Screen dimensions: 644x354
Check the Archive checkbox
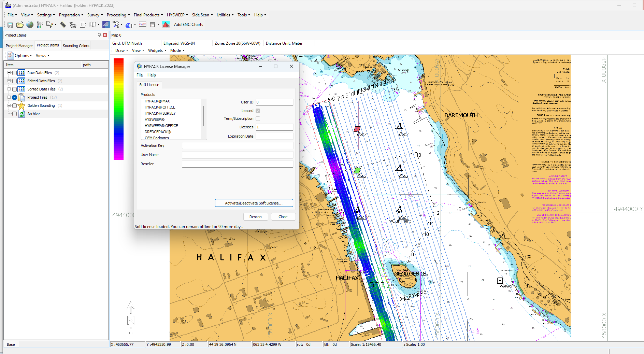tap(14, 114)
